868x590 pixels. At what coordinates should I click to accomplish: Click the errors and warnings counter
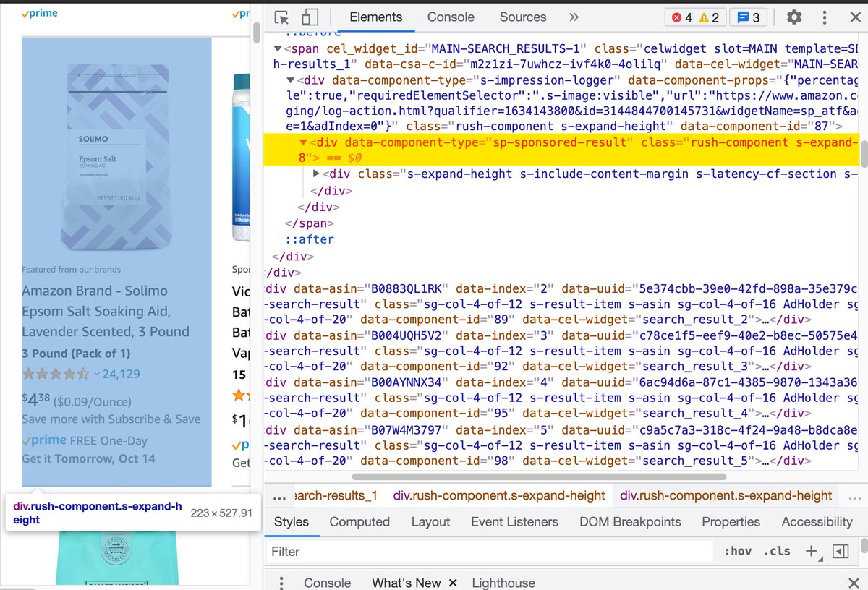[x=695, y=17]
